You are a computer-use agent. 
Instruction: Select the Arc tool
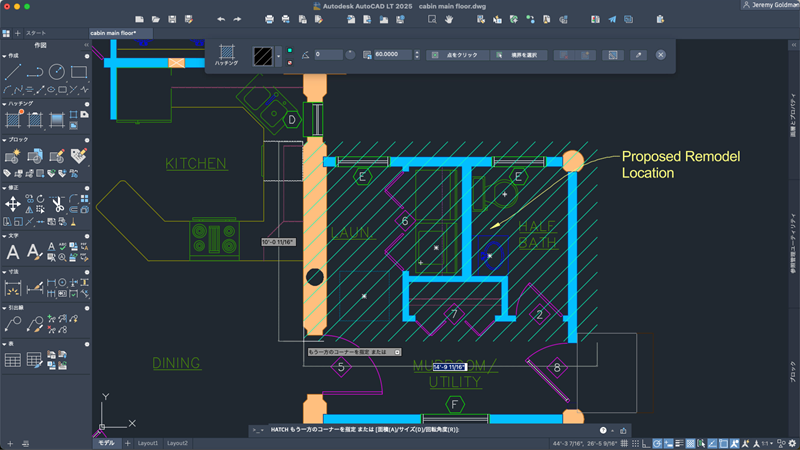point(7,90)
